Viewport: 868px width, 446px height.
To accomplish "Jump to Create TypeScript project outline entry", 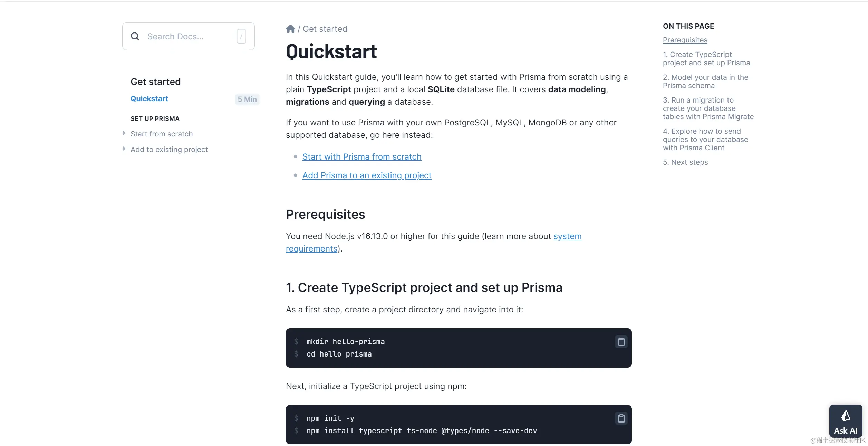I will pos(706,59).
